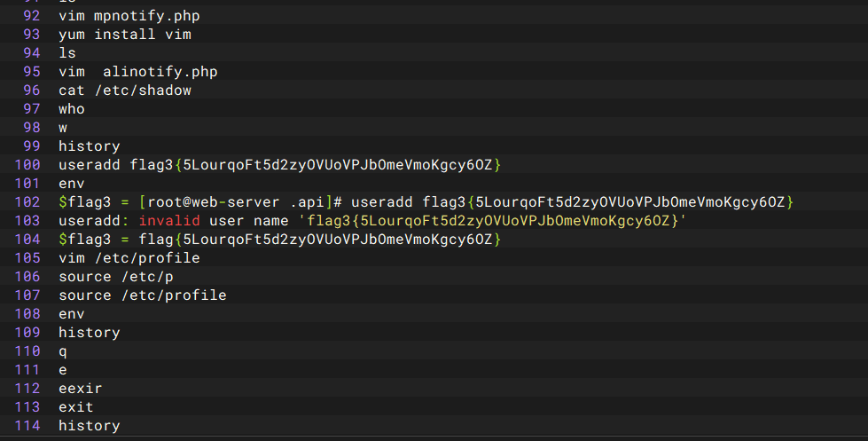This screenshot has height=441, width=868.
Task: Click the 'exit' command on line 113
Action: coord(76,407)
